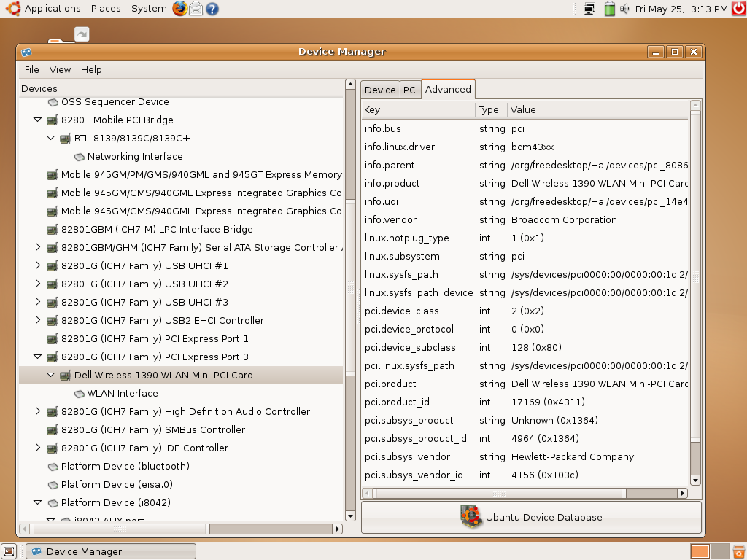
Task: Expand the USB2 EHCI Controller node
Action: coord(38,320)
